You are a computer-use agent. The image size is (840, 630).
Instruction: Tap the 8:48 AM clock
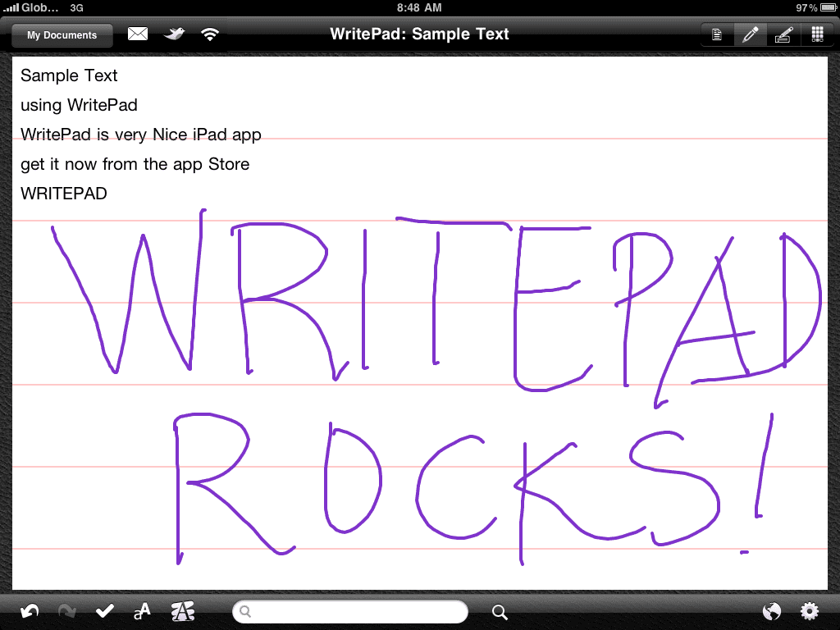tap(419, 7)
